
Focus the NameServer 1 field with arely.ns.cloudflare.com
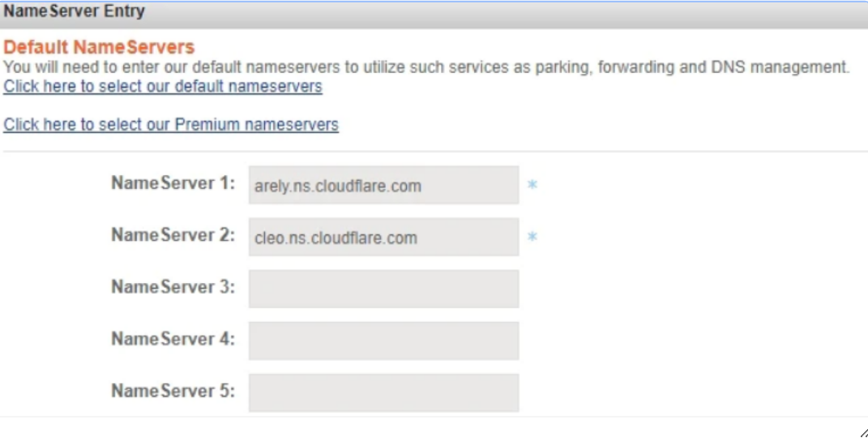pos(383,185)
